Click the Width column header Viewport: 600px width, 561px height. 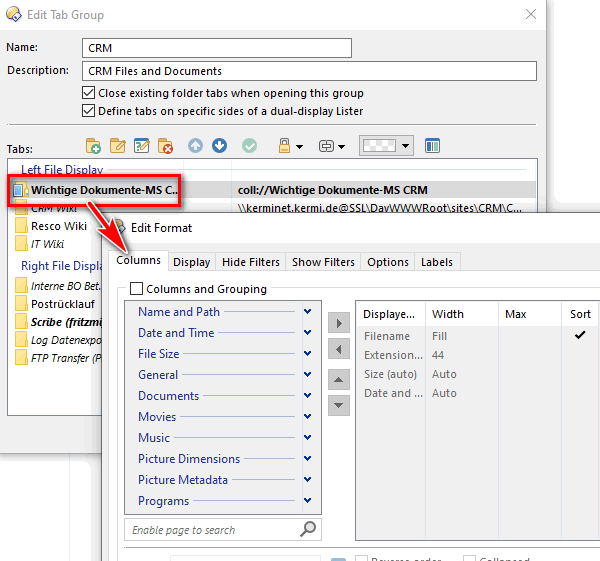point(462,314)
